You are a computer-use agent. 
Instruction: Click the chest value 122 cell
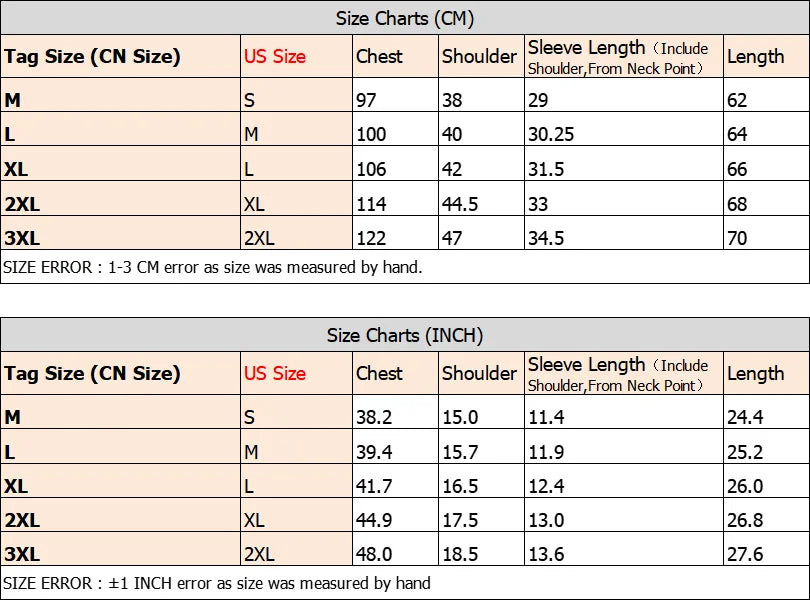click(x=372, y=239)
